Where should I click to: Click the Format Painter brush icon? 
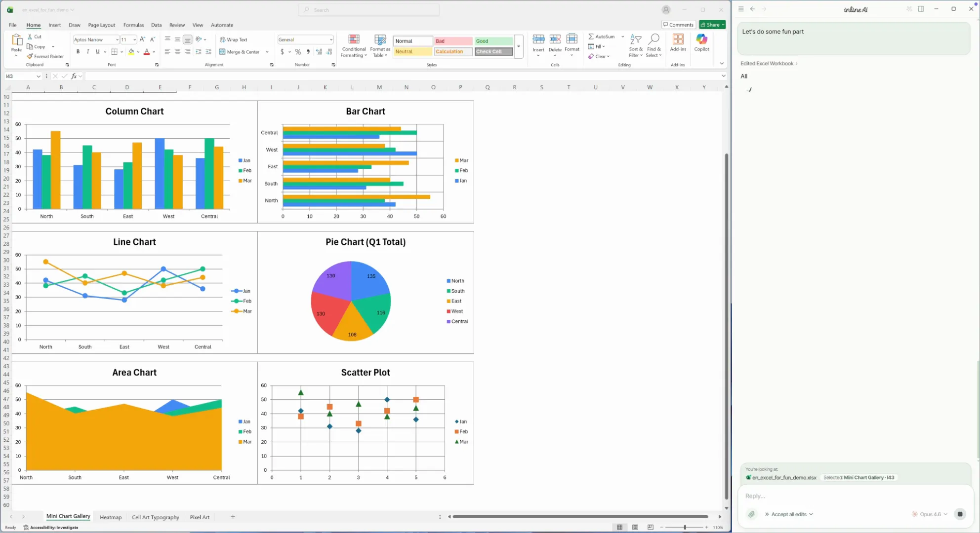pyautogui.click(x=30, y=56)
